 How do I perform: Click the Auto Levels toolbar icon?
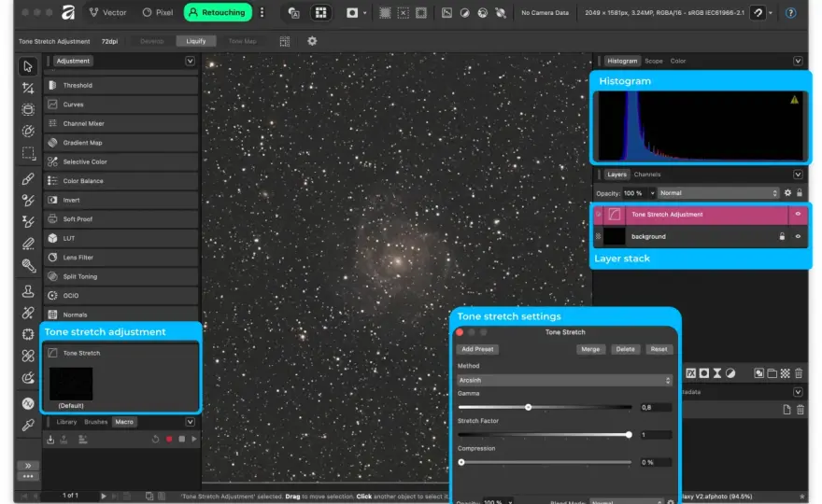point(446,12)
